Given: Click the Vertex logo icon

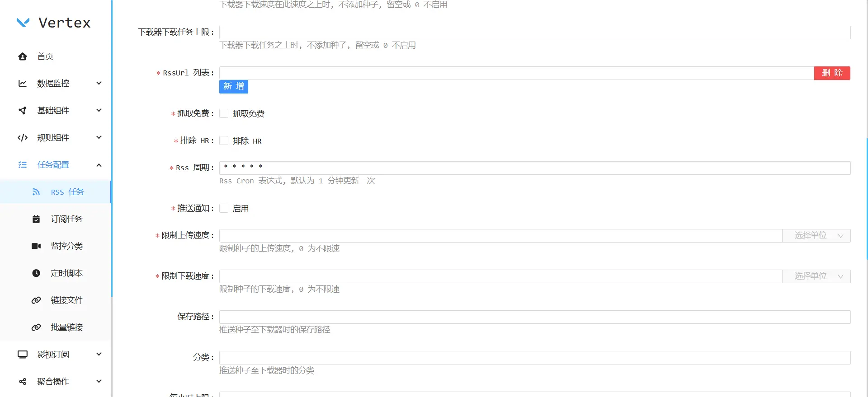Looking at the screenshot, I should [x=23, y=23].
